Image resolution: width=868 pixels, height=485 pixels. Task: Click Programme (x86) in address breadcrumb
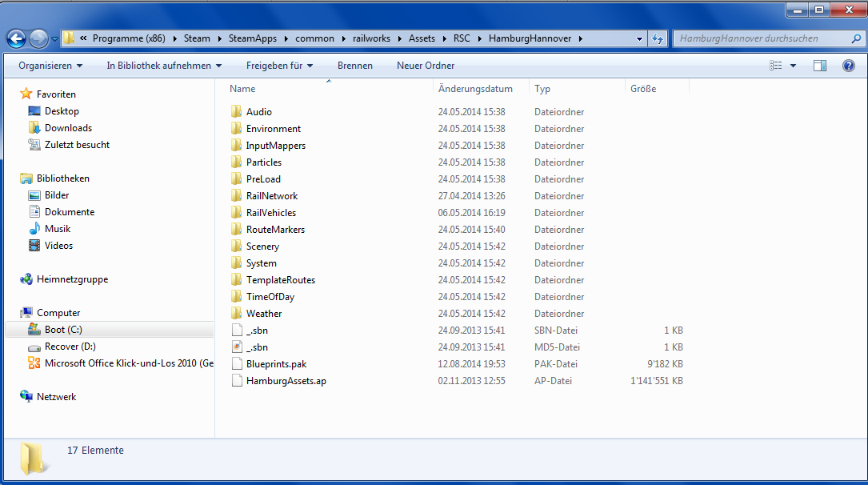129,38
